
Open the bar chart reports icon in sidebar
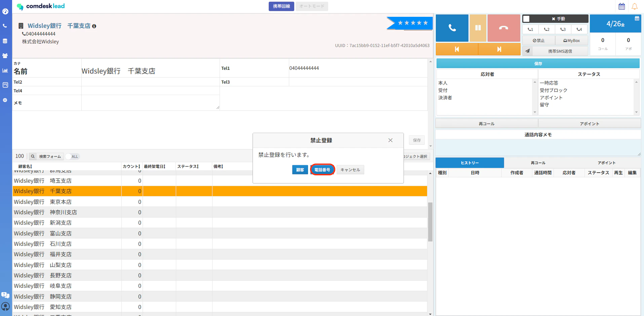click(x=5, y=71)
